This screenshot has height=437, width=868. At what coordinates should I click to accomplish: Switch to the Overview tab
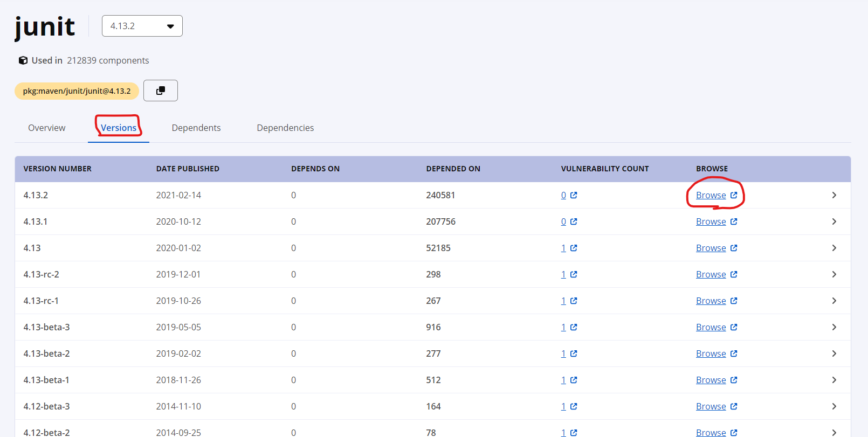(x=47, y=128)
